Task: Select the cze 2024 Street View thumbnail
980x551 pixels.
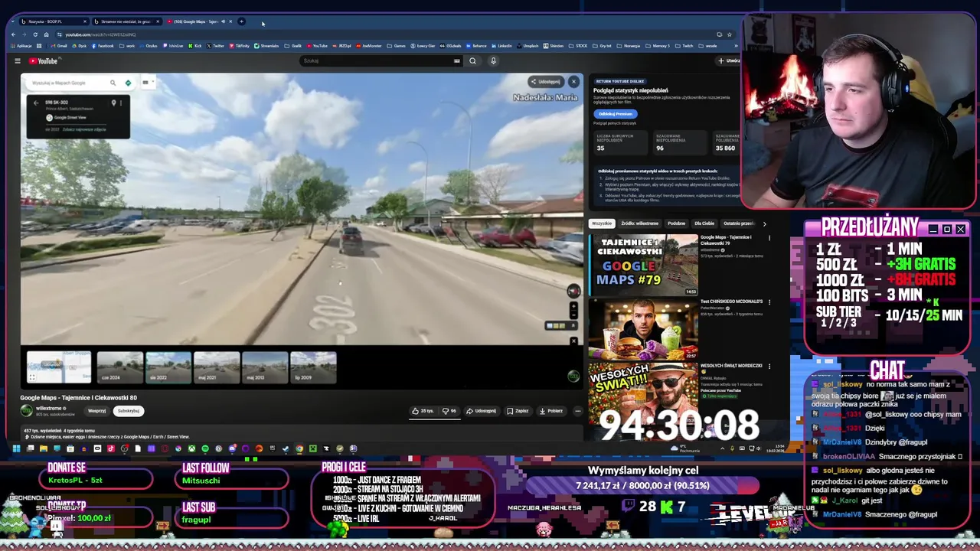Action: click(x=119, y=367)
